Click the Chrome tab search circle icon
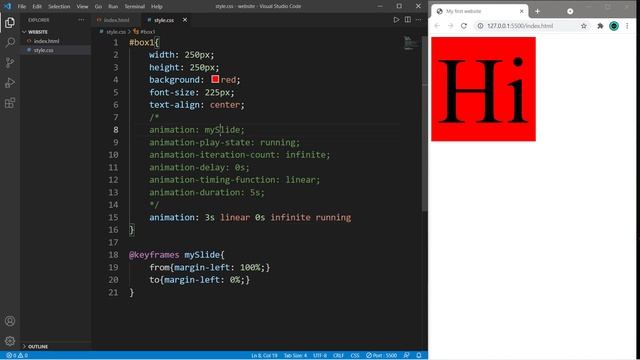 [x=570, y=11]
